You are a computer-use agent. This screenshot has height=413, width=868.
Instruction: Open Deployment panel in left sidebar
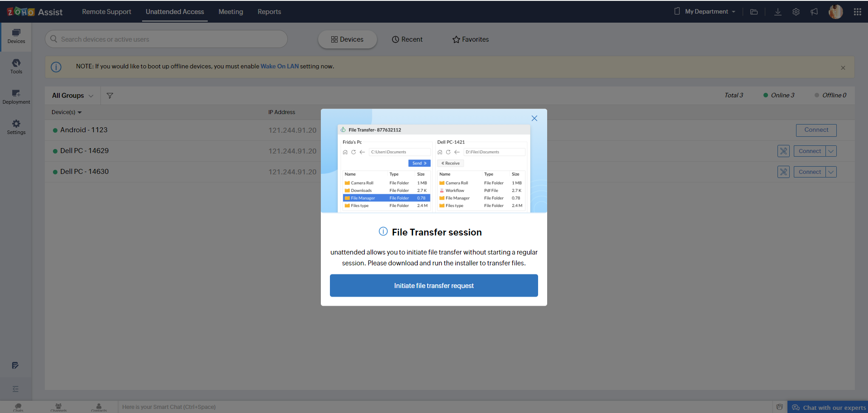[x=16, y=96]
